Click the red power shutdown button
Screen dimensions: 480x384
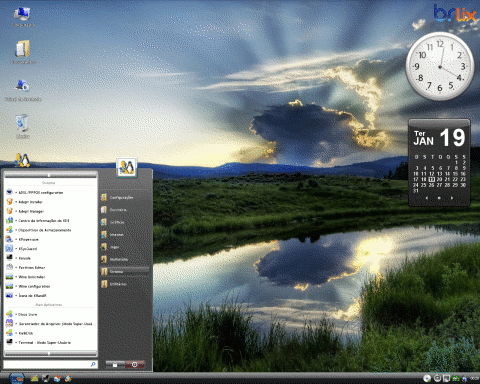[x=135, y=365]
